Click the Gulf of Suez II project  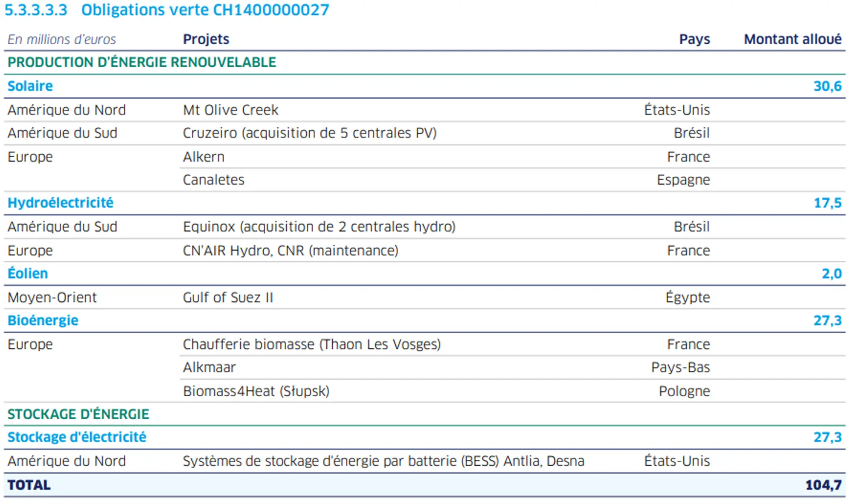tap(228, 297)
